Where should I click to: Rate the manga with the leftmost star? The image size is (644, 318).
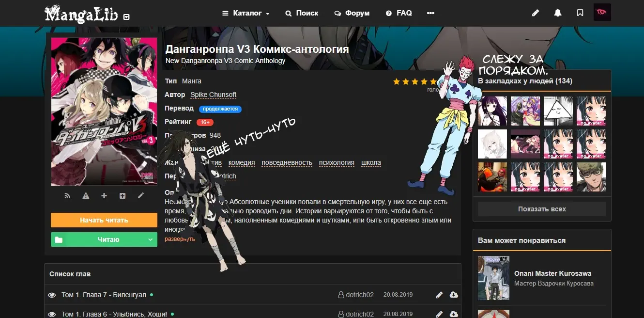coord(397,82)
